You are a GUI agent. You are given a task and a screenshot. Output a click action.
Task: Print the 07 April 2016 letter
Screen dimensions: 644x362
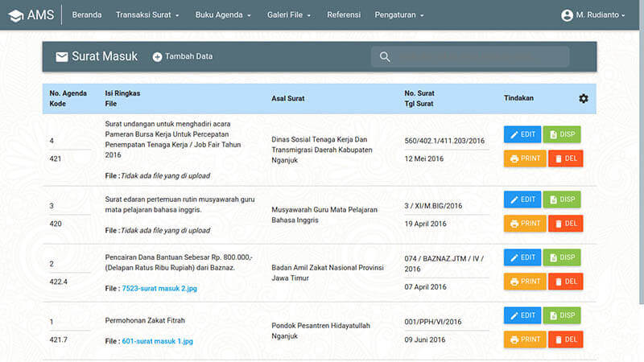525,282
